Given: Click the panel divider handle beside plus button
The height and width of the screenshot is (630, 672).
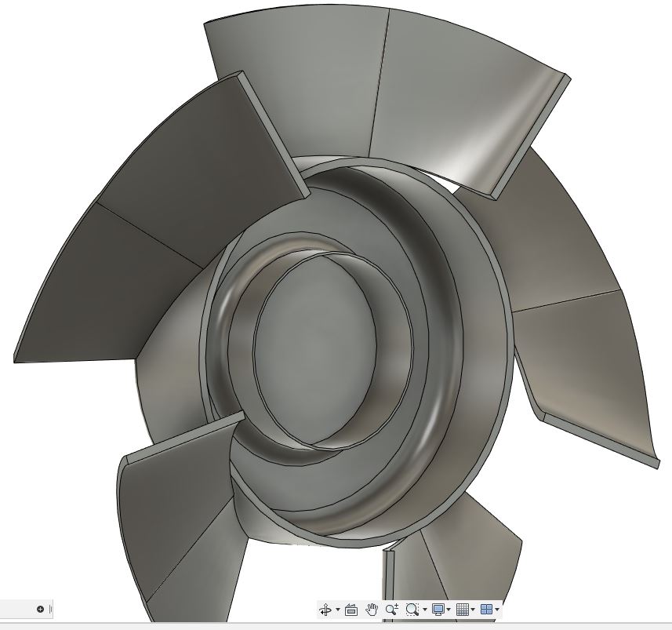Looking at the screenshot, I should coord(50,609).
